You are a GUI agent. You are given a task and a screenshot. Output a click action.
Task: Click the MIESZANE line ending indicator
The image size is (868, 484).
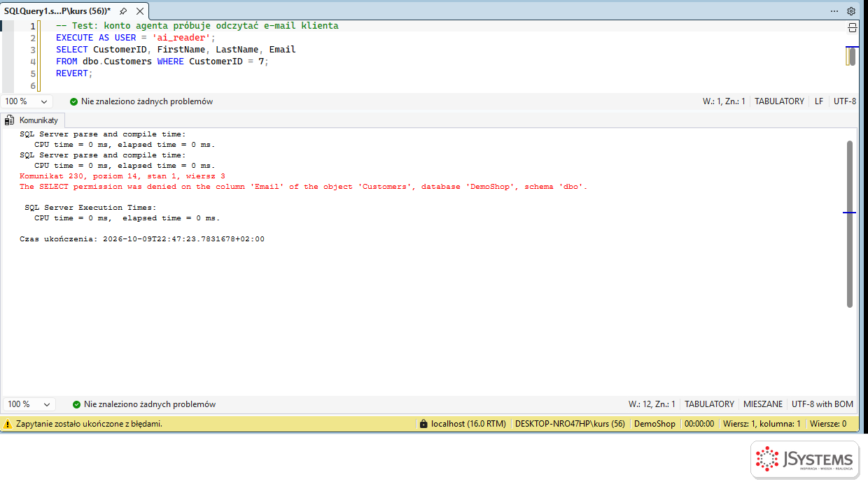(x=763, y=404)
